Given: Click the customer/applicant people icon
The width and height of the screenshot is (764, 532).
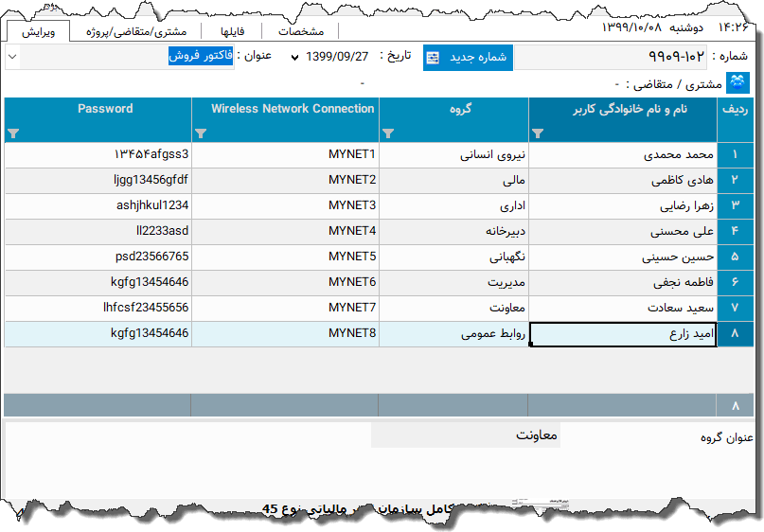Looking at the screenshot, I should tap(737, 82).
